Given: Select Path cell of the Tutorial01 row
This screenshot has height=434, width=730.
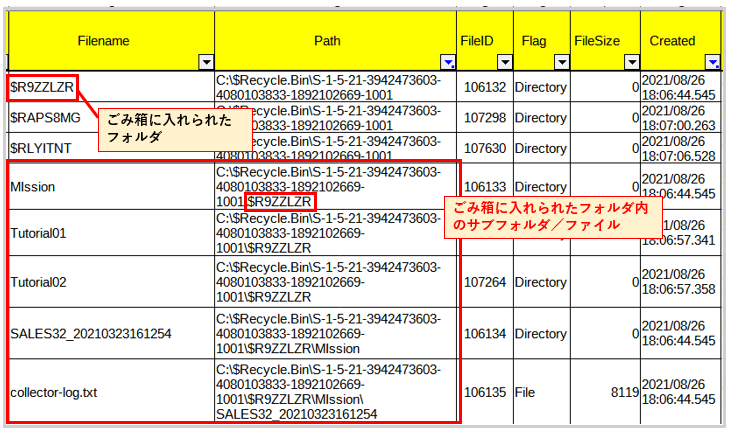Looking at the screenshot, I should click(x=336, y=233).
